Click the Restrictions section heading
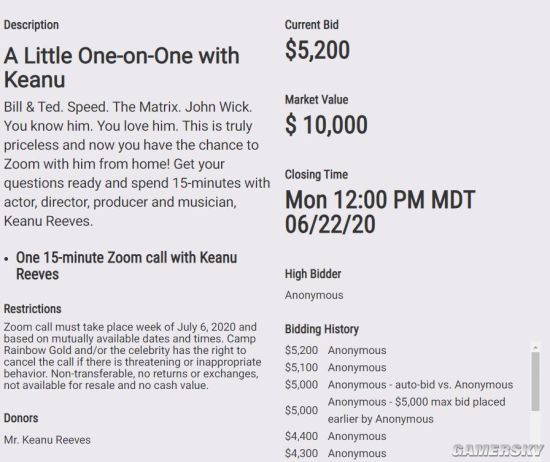The height and width of the screenshot is (462, 550). coord(33,309)
